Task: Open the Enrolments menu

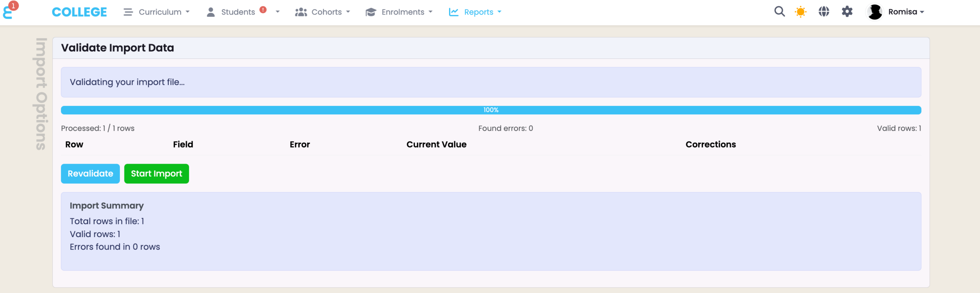Action: pos(403,12)
